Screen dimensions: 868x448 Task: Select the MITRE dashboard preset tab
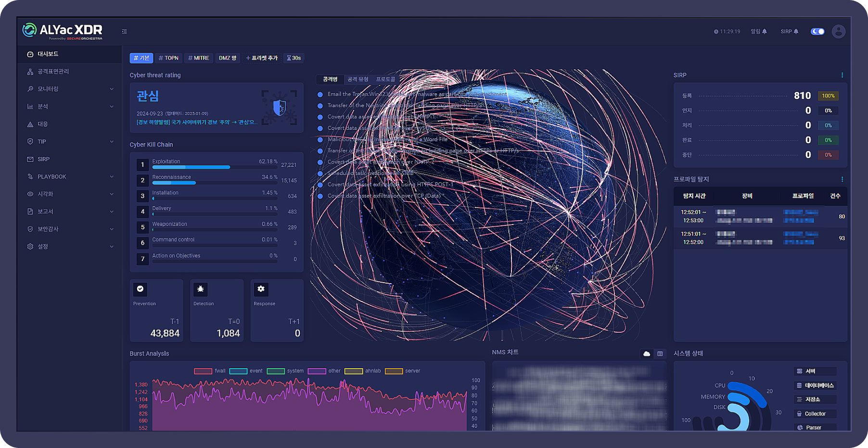(x=199, y=58)
